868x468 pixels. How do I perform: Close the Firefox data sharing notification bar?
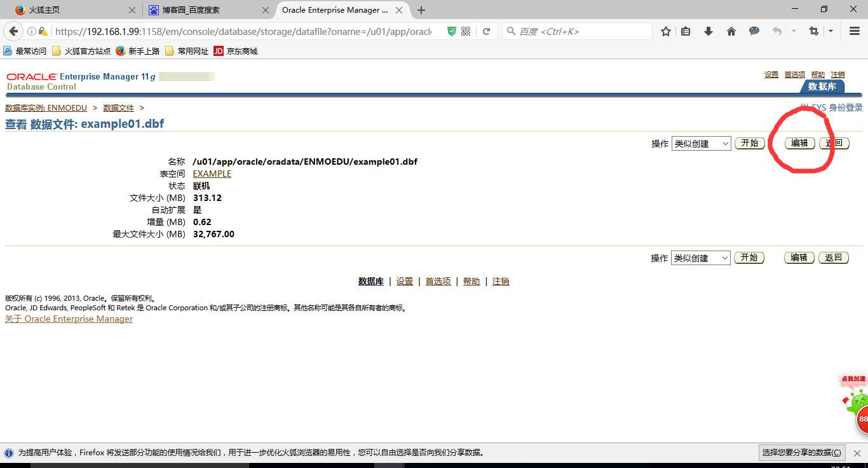[x=856, y=453]
